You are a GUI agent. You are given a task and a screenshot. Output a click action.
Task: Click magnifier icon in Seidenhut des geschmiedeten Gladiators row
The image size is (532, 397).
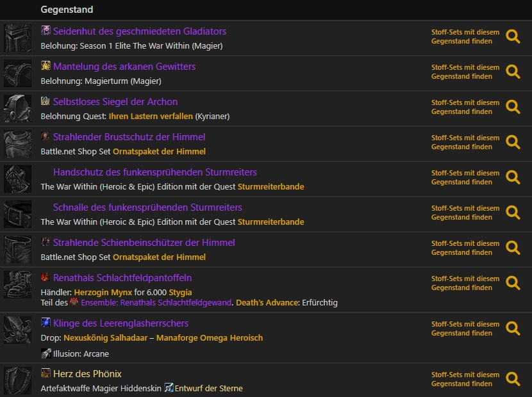coord(513,36)
